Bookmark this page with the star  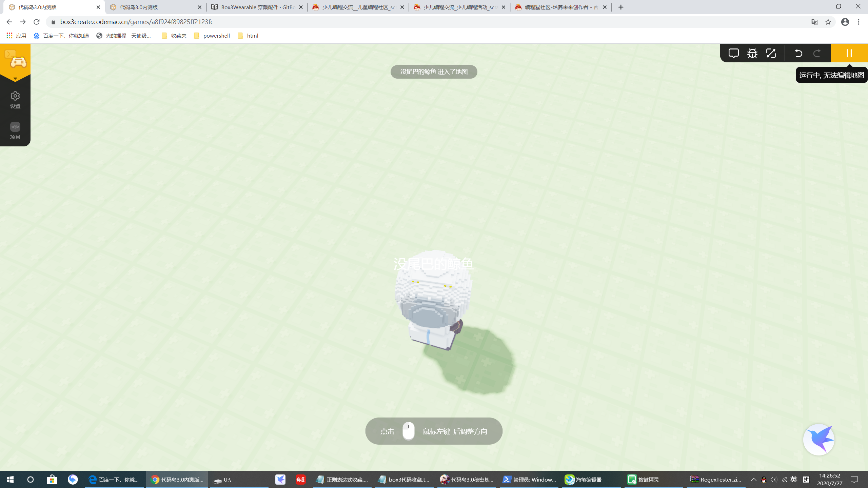[828, 22]
